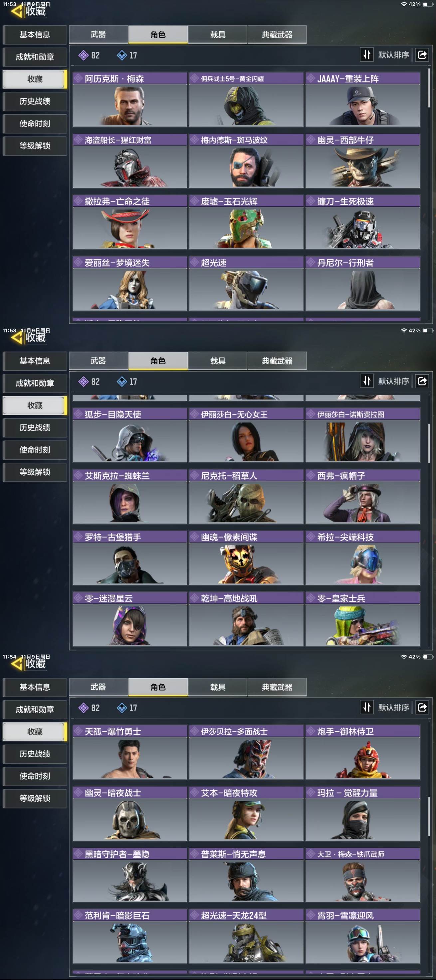The height and width of the screenshot is (980, 436).
Task: Click the rarity diamond beside 阿历克斯·梅森
Action: tap(79, 78)
